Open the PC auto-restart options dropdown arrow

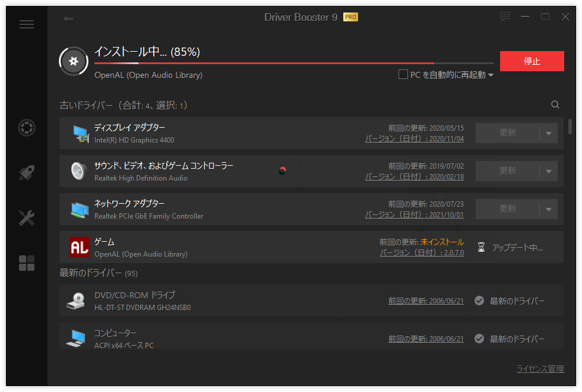coord(491,75)
